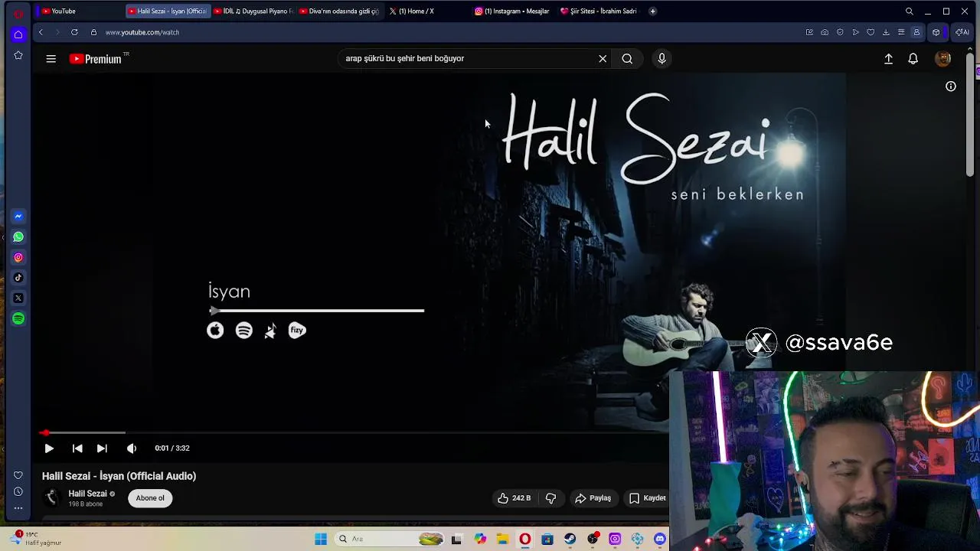Open a new browser tab
980x551 pixels.
[x=652, y=11]
